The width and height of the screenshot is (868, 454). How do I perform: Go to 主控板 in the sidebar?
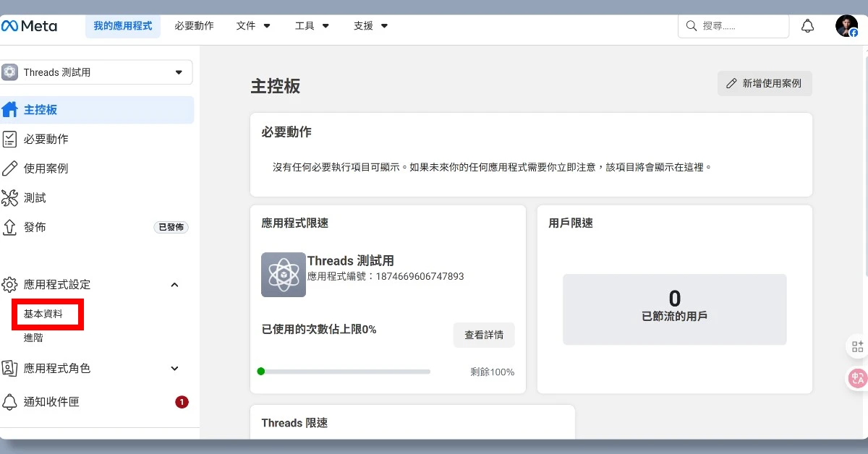97,110
